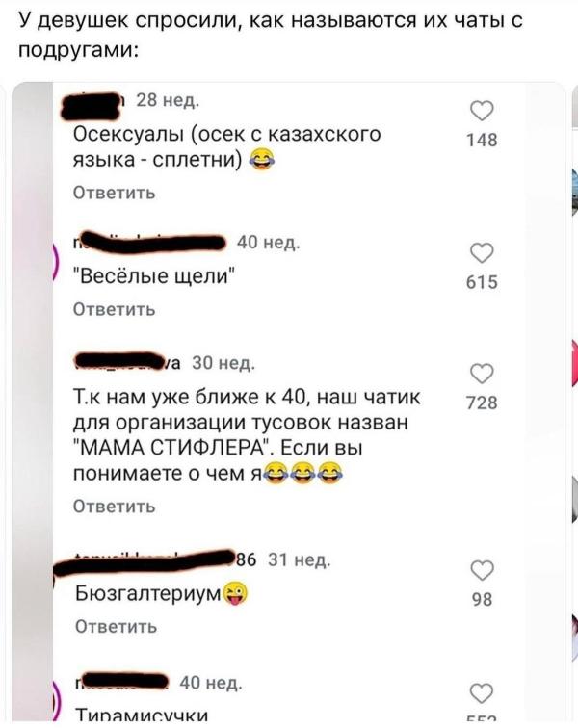Select the "Бюзгалтериум" comment text

pyautogui.click(x=161, y=593)
